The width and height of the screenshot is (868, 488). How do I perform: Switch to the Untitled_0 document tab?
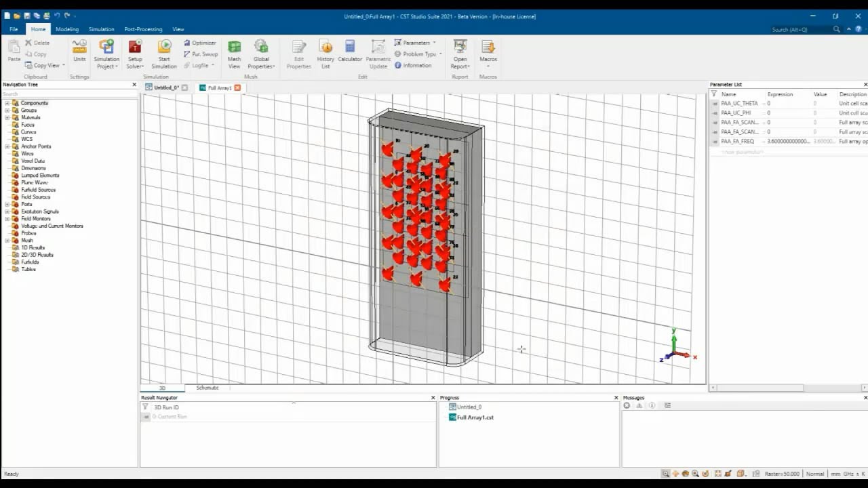(166, 87)
